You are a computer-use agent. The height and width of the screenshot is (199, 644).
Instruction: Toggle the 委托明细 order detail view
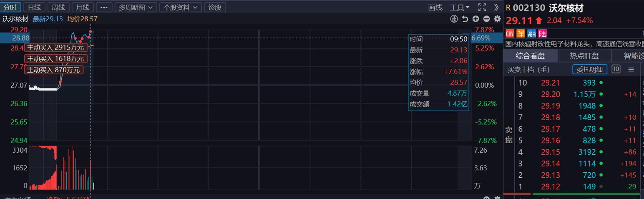click(589, 69)
